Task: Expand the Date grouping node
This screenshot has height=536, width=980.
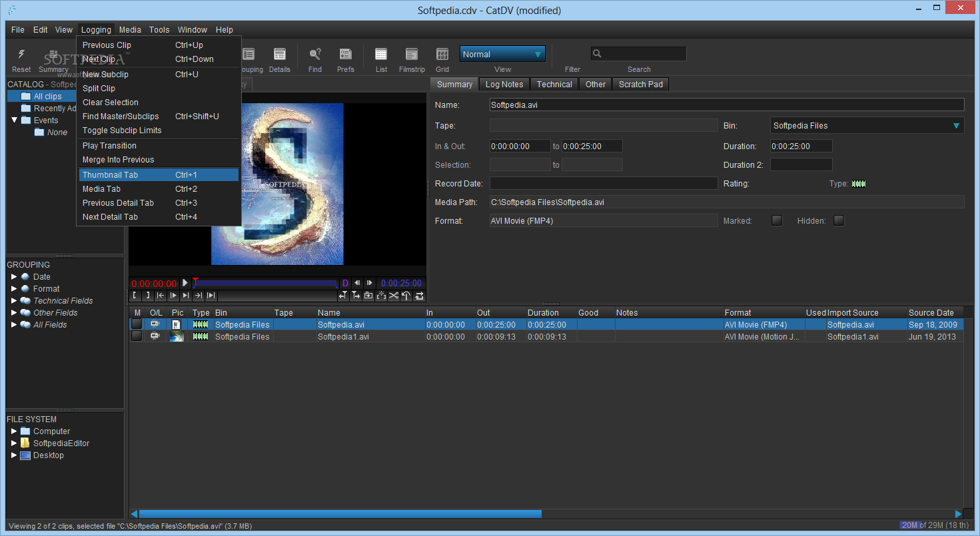Action: (15, 277)
